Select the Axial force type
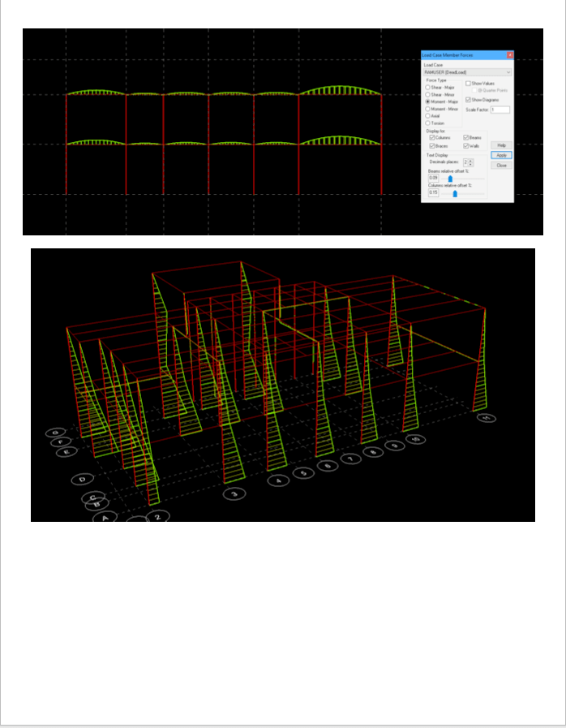 point(428,115)
